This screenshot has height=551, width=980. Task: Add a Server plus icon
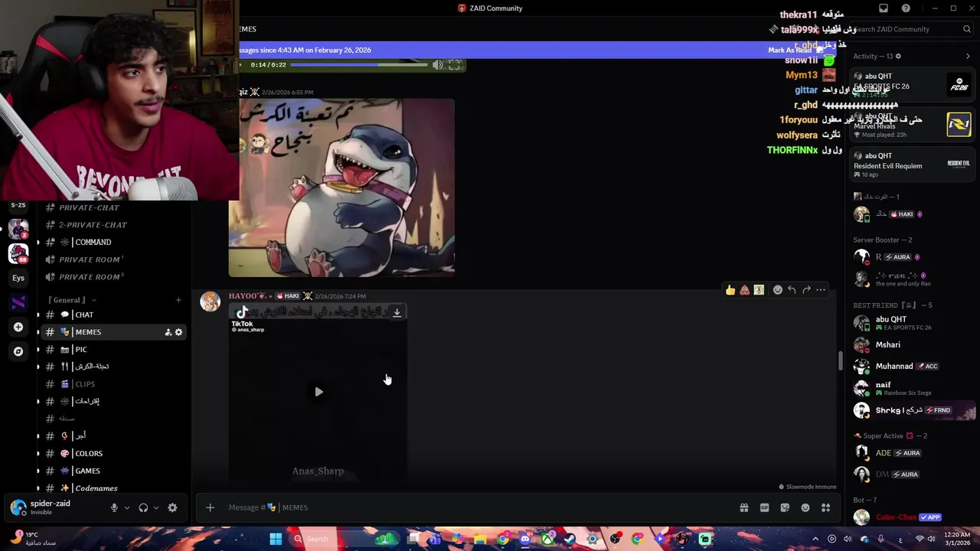tap(18, 327)
